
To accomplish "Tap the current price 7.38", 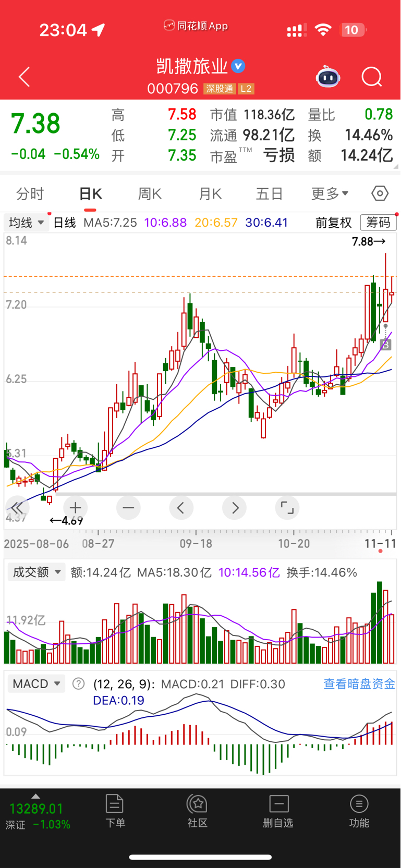I will (x=36, y=124).
